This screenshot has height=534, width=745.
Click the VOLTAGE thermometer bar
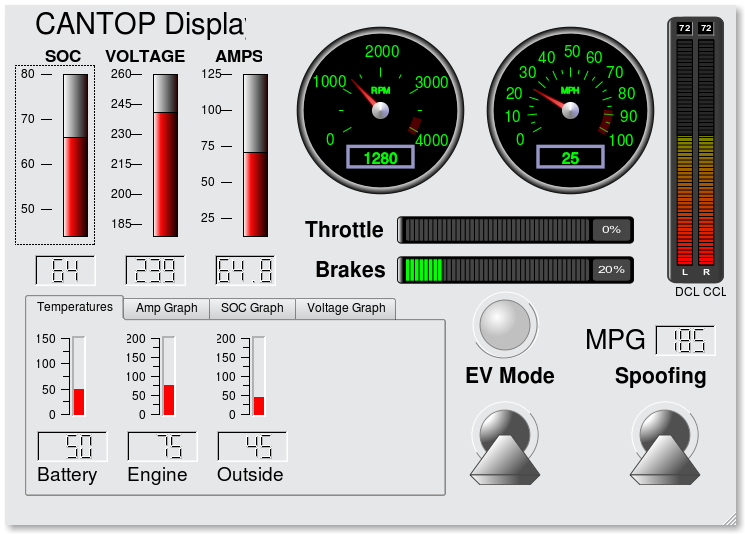pyautogui.click(x=165, y=156)
